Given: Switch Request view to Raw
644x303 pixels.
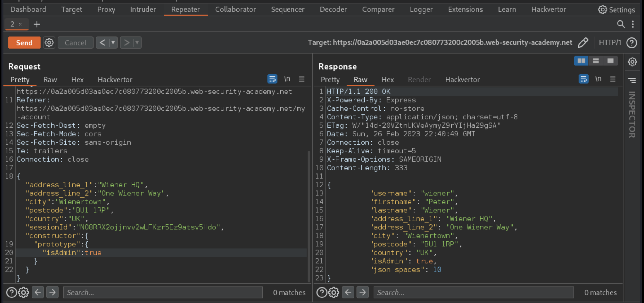Looking at the screenshot, I should coord(50,80).
